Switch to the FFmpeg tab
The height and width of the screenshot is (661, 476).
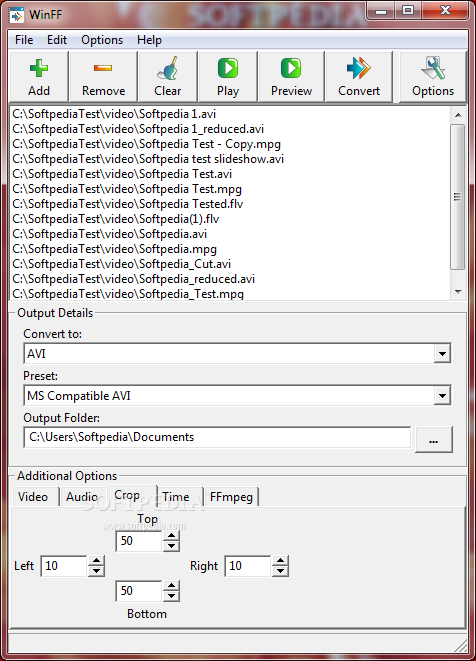231,497
